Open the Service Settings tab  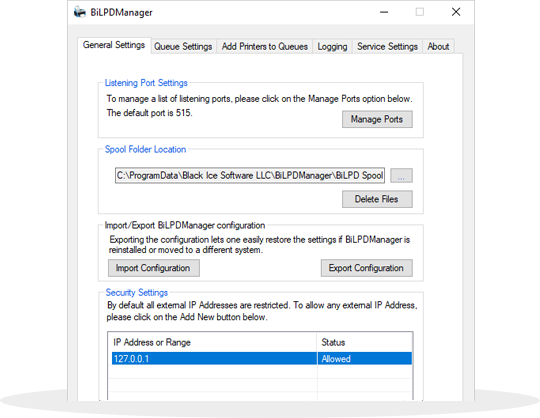(387, 46)
